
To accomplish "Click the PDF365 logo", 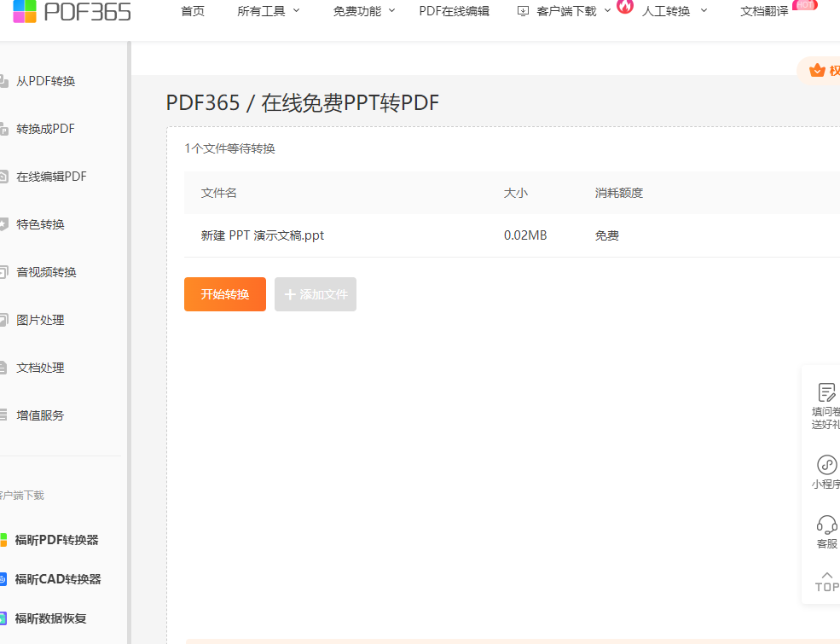I will (72, 11).
